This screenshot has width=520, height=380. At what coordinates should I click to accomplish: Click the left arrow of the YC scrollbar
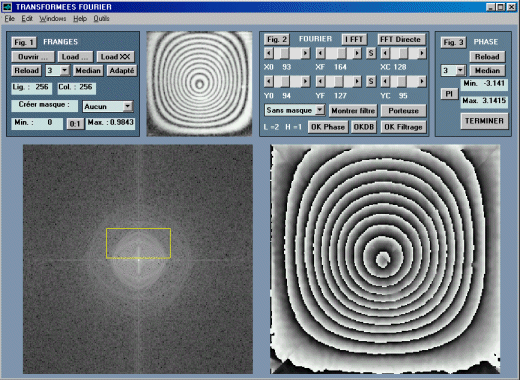tap(385, 81)
